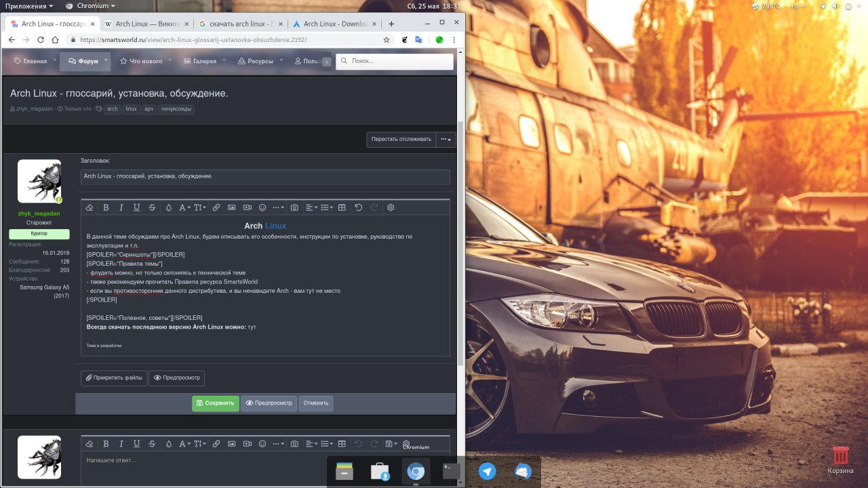Viewport: 868px width, 488px height.
Task: Launch Telegram from the dock
Action: [x=487, y=471]
